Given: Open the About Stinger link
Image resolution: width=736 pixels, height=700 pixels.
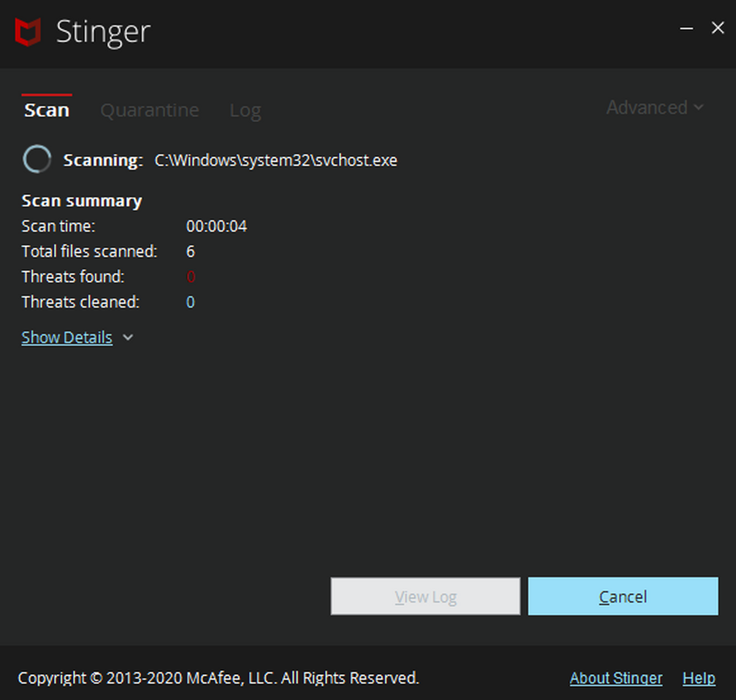Looking at the screenshot, I should [x=616, y=678].
